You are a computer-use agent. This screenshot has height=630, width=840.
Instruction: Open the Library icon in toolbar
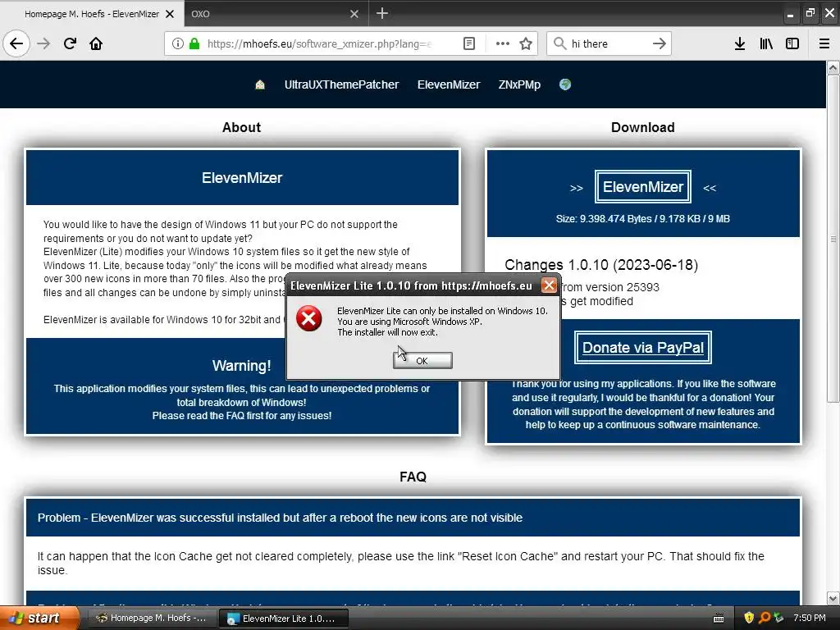pos(766,43)
